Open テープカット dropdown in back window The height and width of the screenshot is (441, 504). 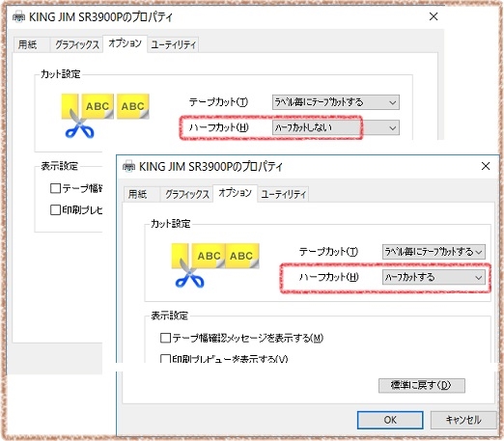[x=336, y=102]
